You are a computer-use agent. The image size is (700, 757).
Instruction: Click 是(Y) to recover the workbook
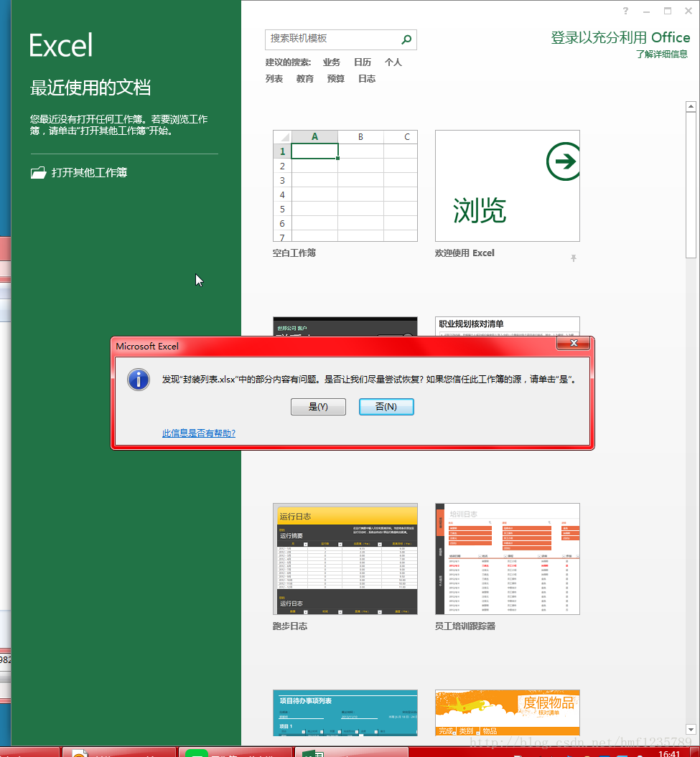point(318,407)
